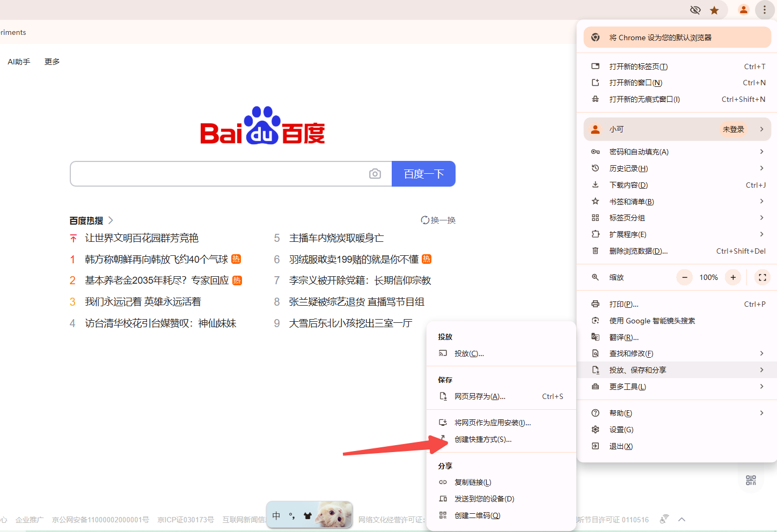The image size is (777, 532).
Task: Click the fullscreen icon next to zoom
Action: coord(763,277)
